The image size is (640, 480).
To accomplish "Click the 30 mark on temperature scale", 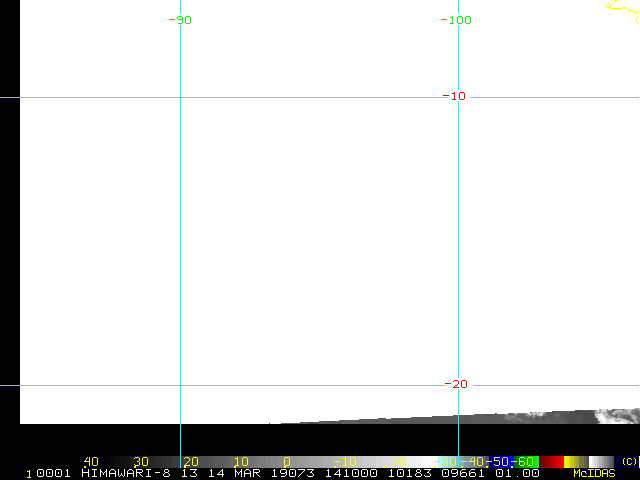I will (141, 462).
